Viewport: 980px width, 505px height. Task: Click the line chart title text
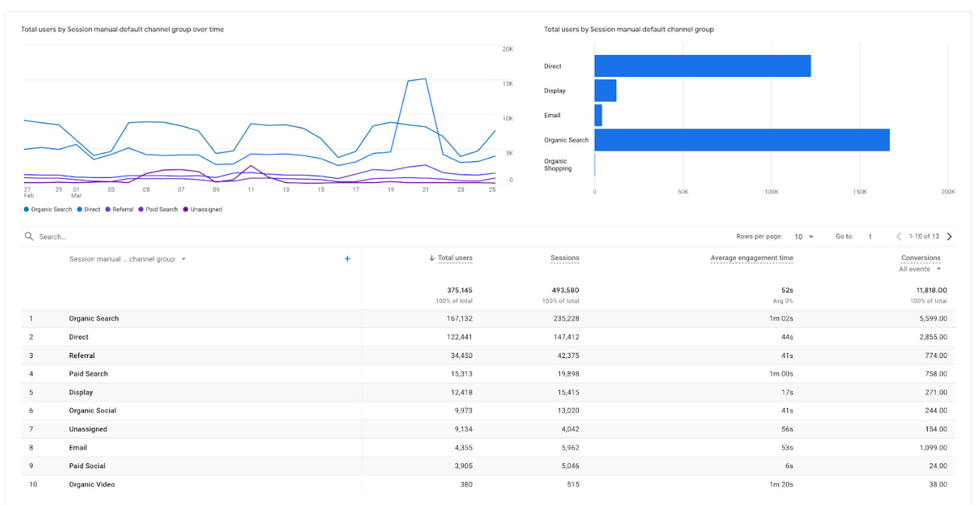coord(122,30)
